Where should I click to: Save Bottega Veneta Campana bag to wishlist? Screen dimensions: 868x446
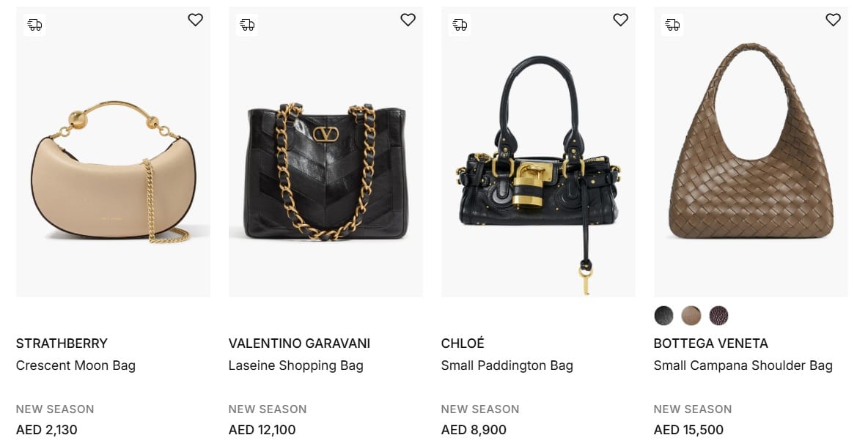[x=833, y=21]
